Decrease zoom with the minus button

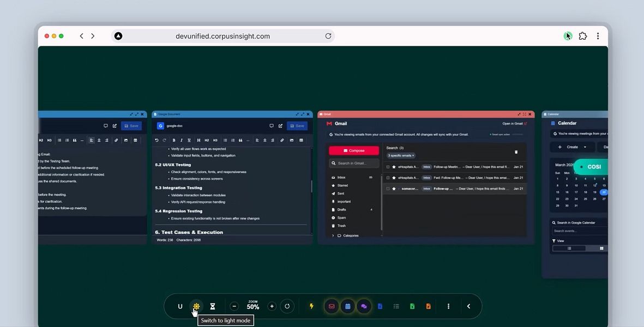[x=234, y=306]
